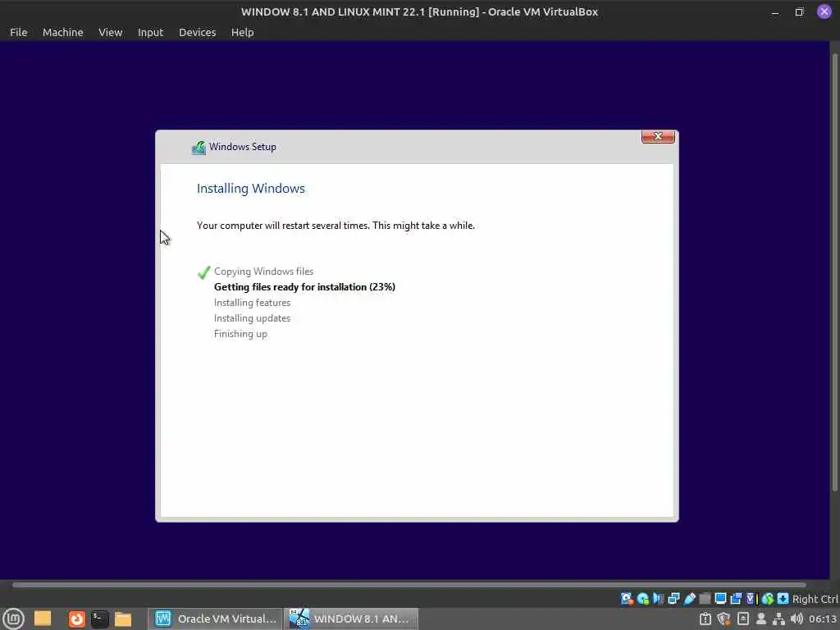The image size is (840, 630).
Task: Click the gray shared folders indicator
Action: (x=705, y=598)
